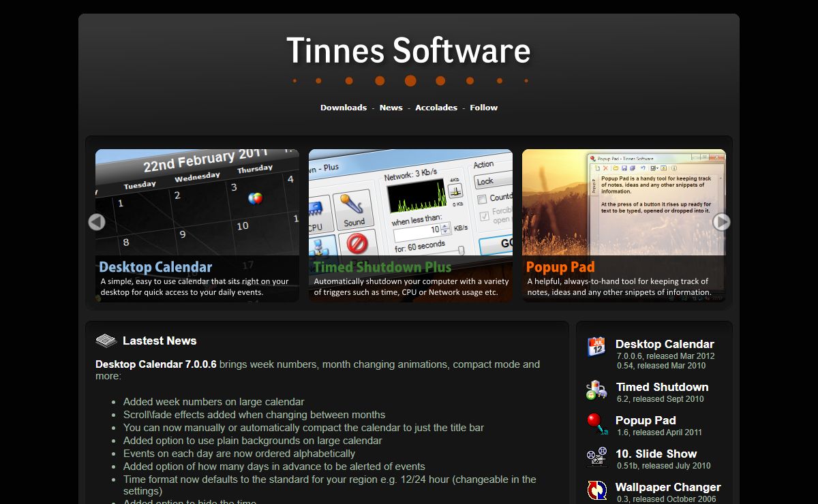The image size is (818, 504).
Task: Click the blue Desktop Calendar carousel heading
Action: [155, 267]
